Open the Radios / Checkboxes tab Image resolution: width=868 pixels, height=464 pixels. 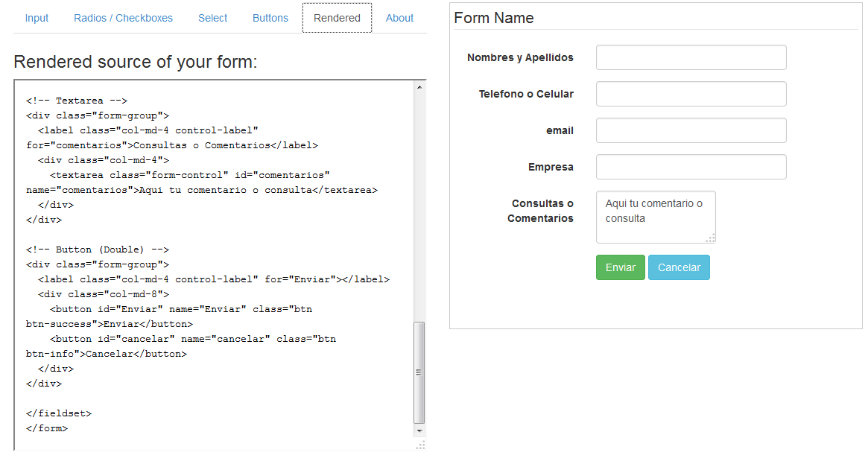pos(123,17)
